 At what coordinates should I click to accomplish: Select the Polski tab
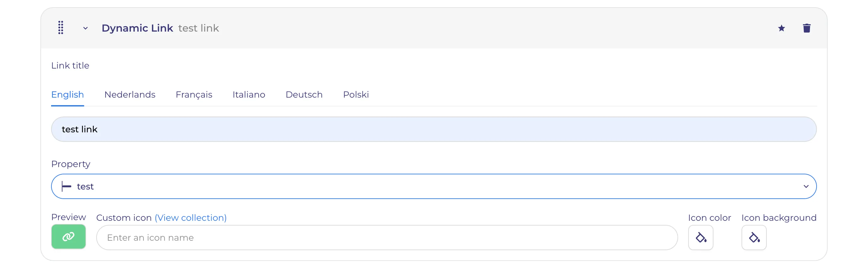point(356,94)
